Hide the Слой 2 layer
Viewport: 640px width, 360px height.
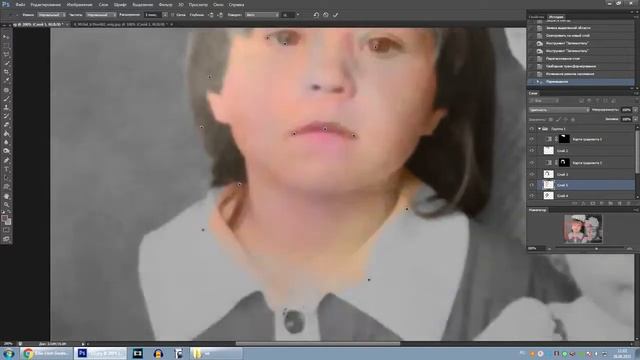[531, 151]
